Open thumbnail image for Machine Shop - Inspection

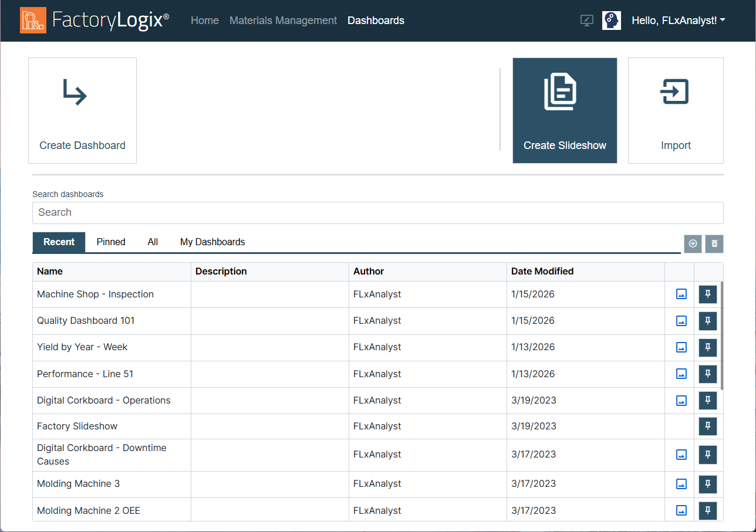pos(681,294)
